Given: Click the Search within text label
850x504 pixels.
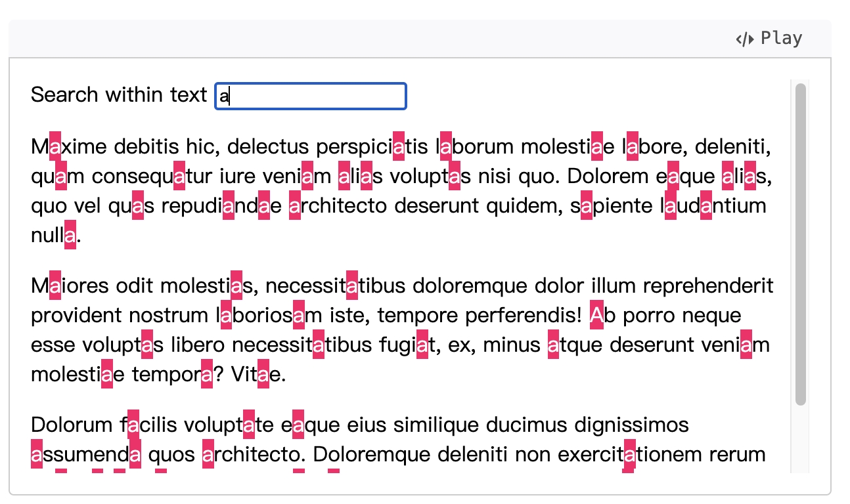Looking at the screenshot, I should (x=119, y=94).
